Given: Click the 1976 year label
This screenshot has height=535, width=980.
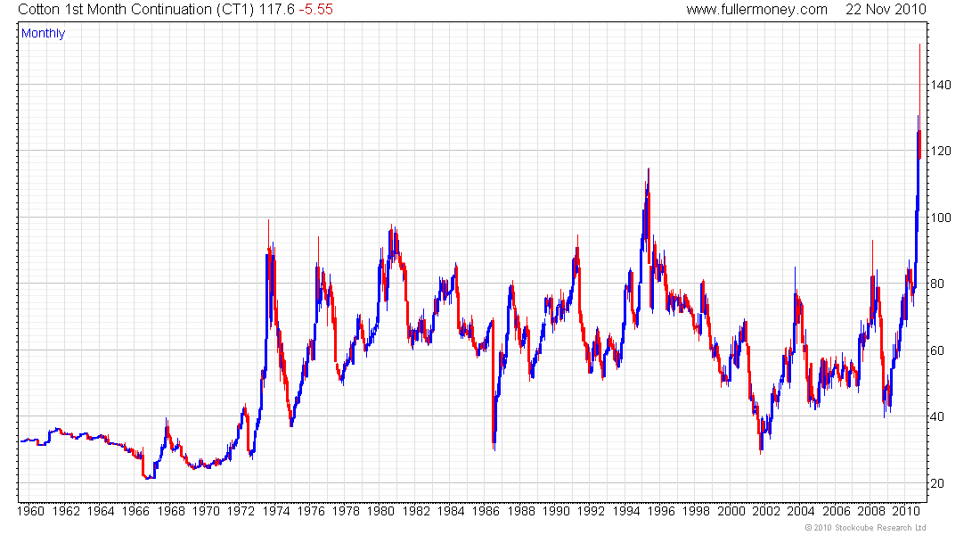Looking at the screenshot, I should [311, 511].
